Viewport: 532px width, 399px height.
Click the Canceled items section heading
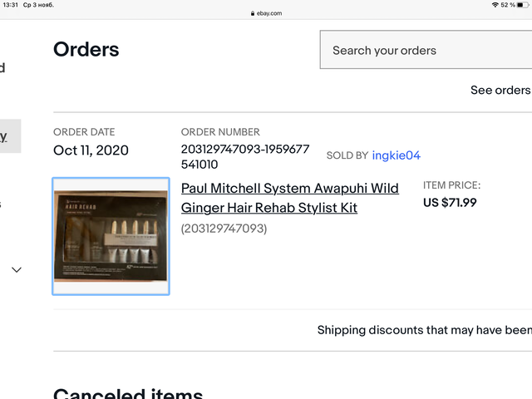pos(127,391)
